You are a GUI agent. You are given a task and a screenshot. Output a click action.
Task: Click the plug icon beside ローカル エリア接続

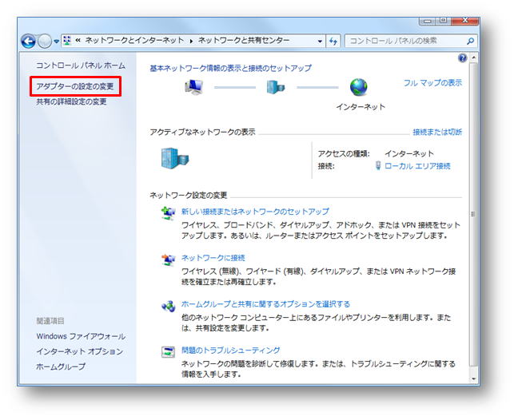click(x=378, y=165)
